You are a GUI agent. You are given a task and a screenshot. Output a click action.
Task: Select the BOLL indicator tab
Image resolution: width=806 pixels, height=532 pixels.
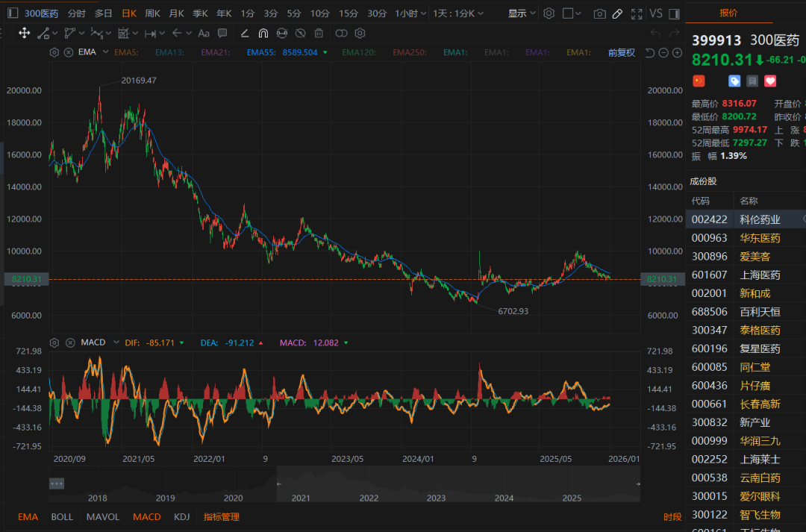tap(62, 517)
